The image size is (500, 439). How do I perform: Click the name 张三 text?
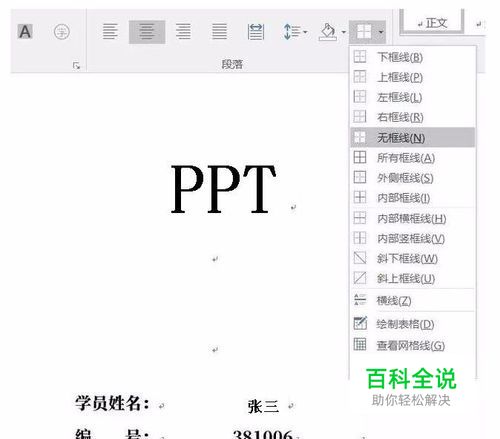pyautogui.click(x=263, y=406)
